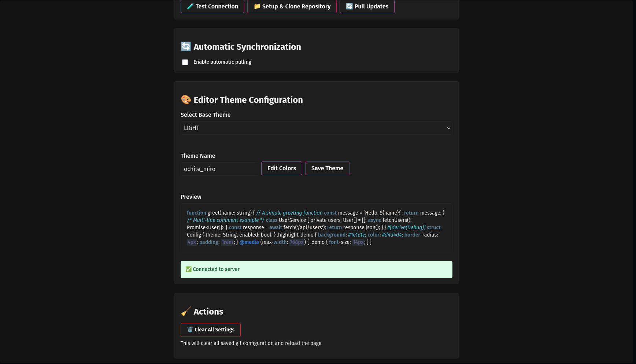The image size is (636, 364).
Task: Enable the automatic pulling checkbox
Action: (185, 62)
